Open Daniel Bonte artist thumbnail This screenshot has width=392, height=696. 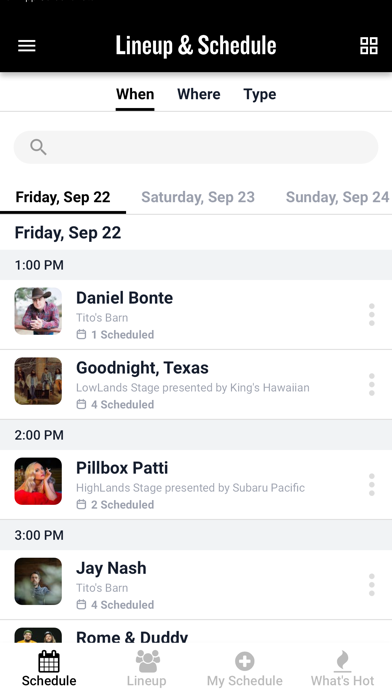click(38, 311)
